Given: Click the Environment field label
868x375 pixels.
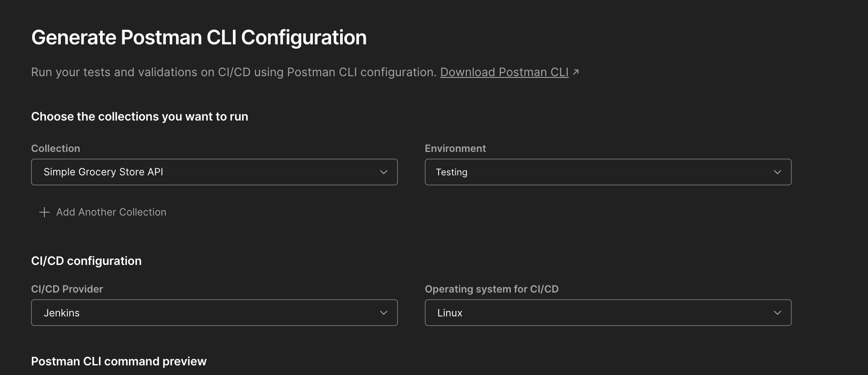Looking at the screenshot, I should (x=455, y=149).
